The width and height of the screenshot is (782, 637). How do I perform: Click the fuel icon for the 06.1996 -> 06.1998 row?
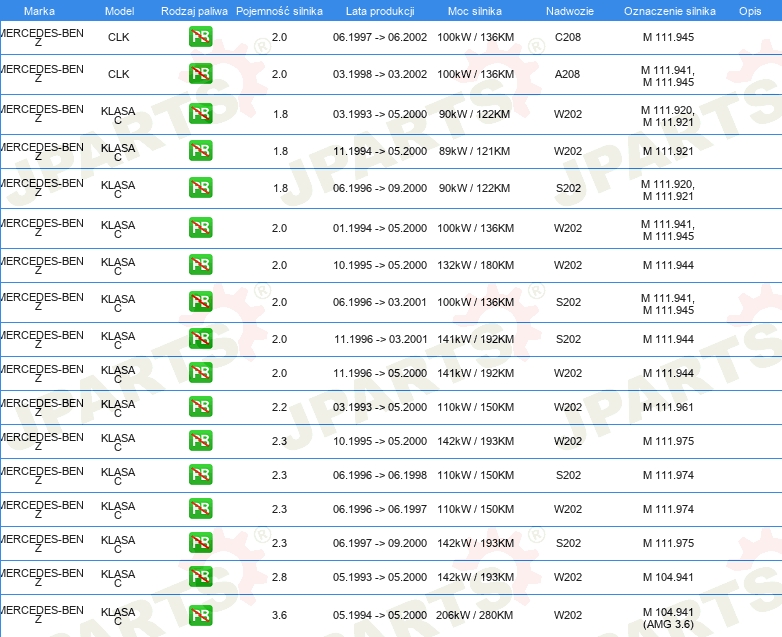point(200,475)
